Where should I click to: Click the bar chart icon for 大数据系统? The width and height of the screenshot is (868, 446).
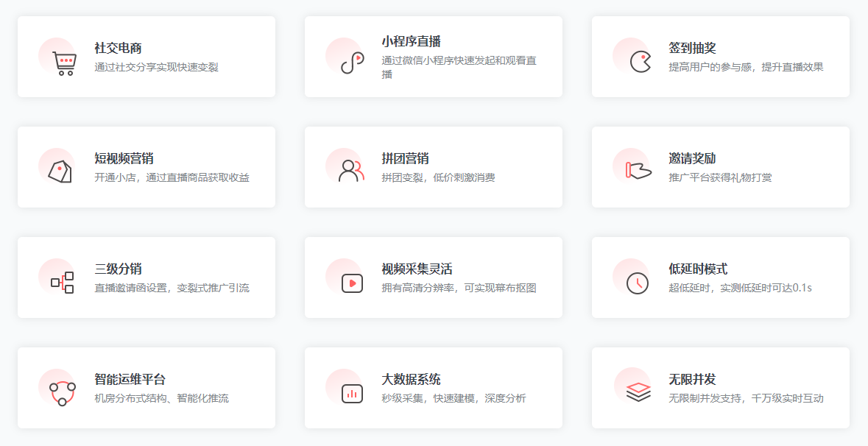352,393
